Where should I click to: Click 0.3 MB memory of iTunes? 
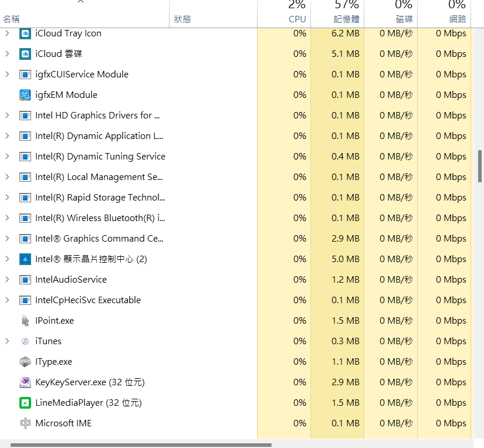346,341
